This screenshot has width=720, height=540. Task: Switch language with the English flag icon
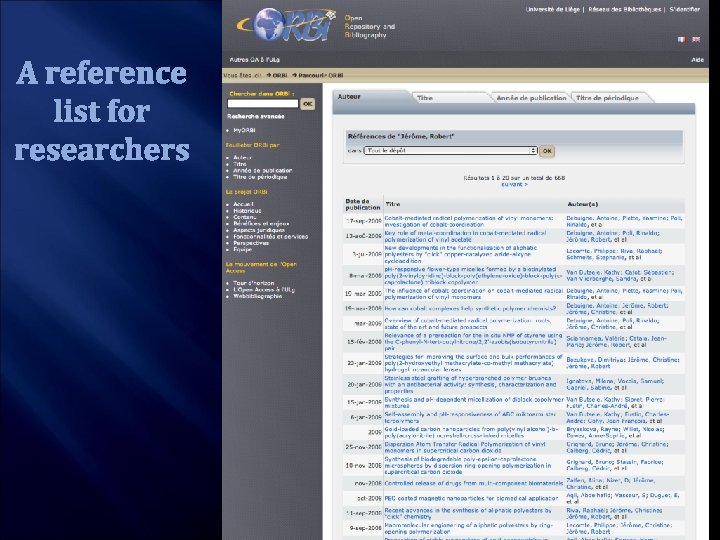click(696, 39)
